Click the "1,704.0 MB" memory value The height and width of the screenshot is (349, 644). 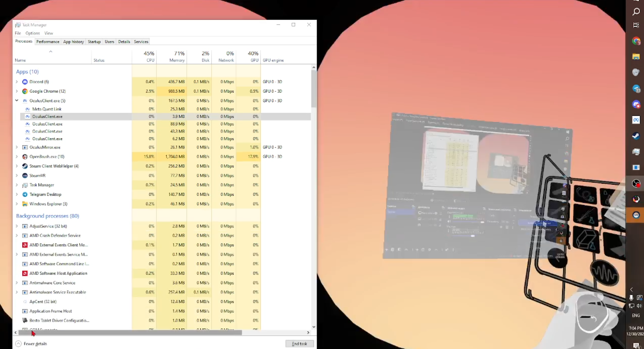175,157
